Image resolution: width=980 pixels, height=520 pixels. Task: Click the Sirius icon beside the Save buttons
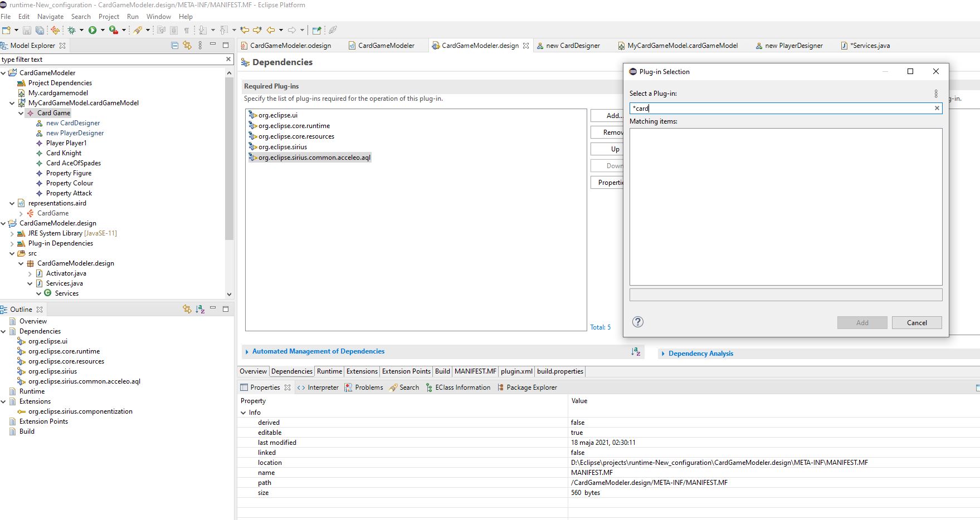55,30
